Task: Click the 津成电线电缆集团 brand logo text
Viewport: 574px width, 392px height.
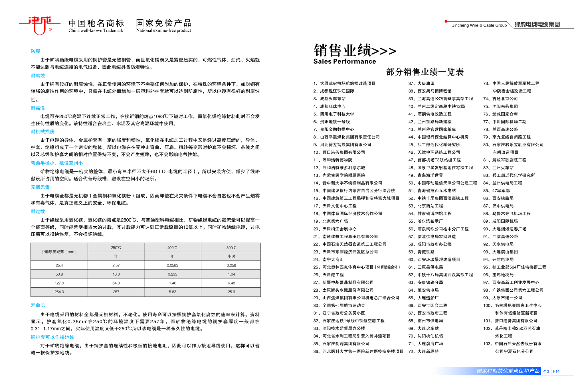Action: pos(537,25)
